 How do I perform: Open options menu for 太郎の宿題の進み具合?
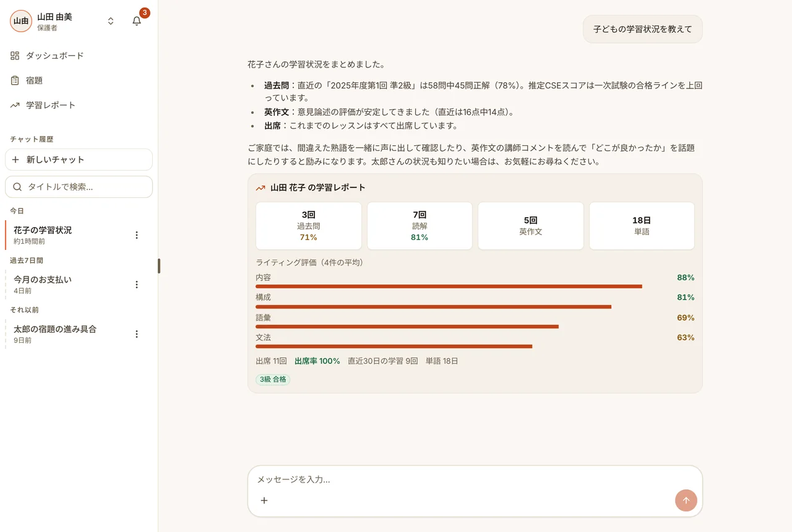pyautogui.click(x=137, y=334)
